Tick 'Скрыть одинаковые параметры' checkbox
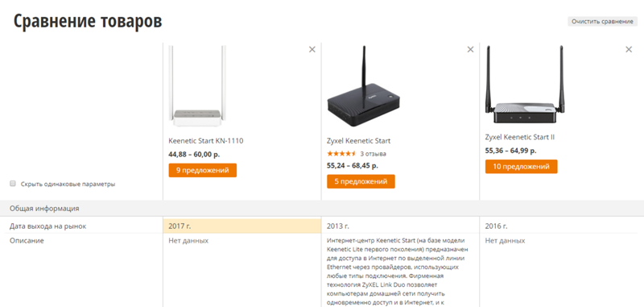The width and height of the screenshot is (644, 307). [13, 184]
